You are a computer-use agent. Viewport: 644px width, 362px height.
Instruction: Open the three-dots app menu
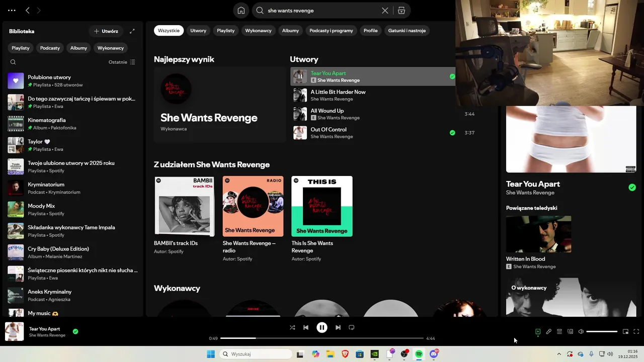(12, 10)
